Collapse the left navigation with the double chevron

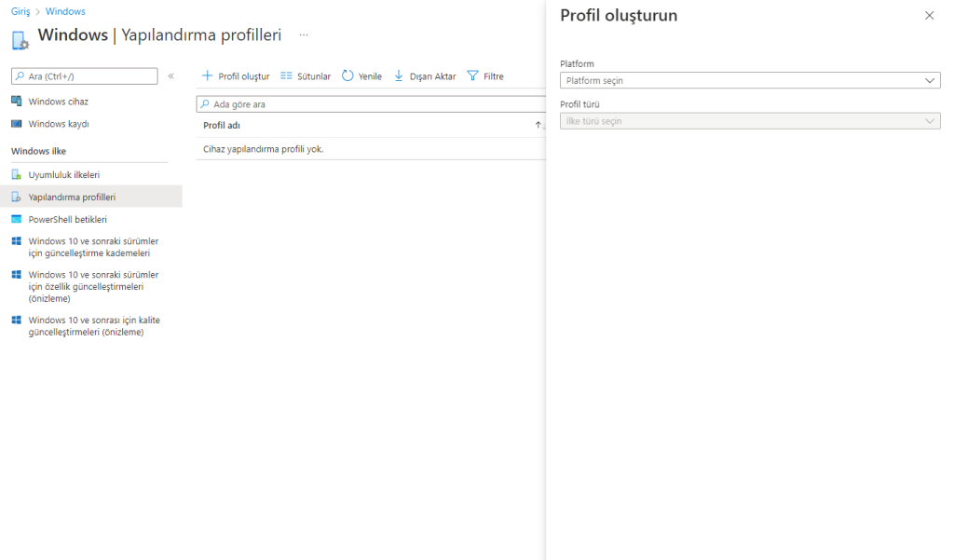(x=171, y=76)
